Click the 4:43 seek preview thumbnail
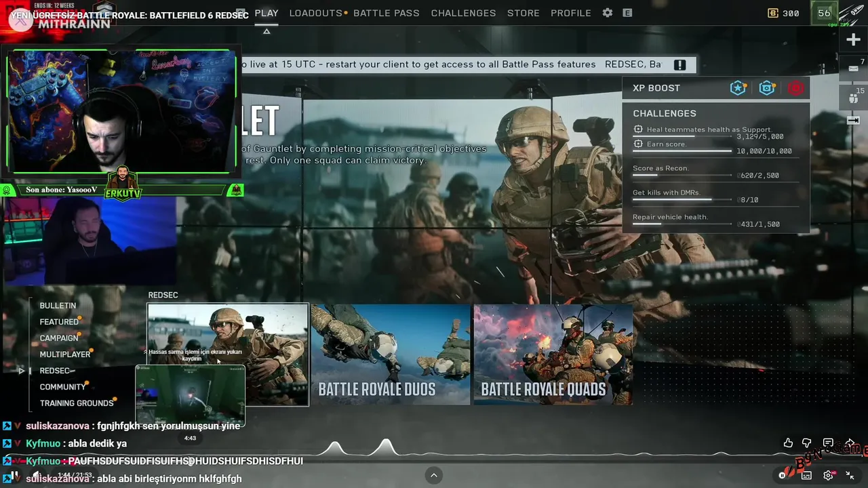This screenshot has height=488, width=868. [x=191, y=395]
